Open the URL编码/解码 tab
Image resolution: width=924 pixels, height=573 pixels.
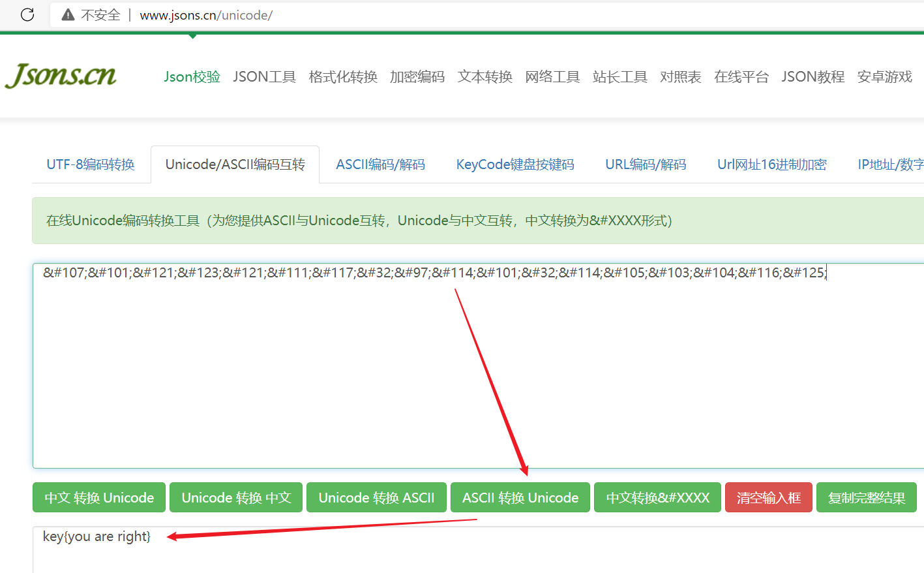[x=646, y=164]
